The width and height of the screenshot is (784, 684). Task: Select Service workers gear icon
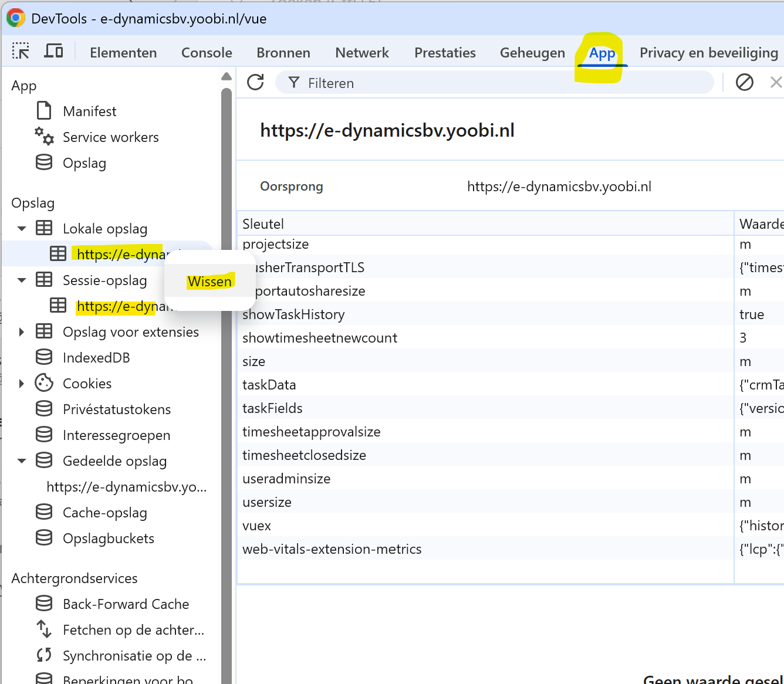tap(44, 136)
